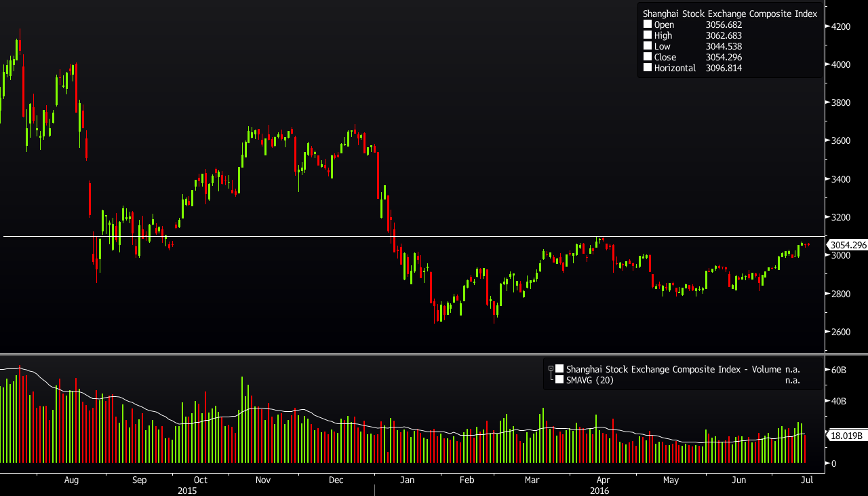This screenshot has width=868, height=496.
Task: Click the Jul label on time axis
Action: [806, 480]
